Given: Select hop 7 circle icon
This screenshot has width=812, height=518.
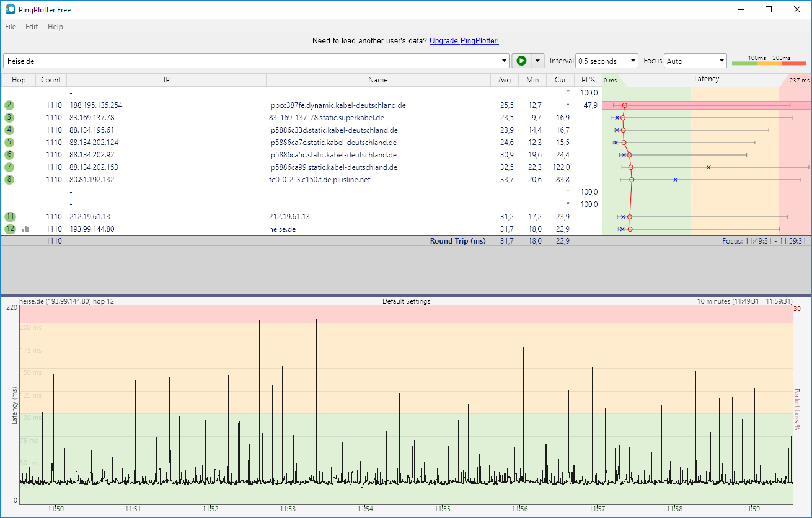Looking at the screenshot, I should 9,167.
